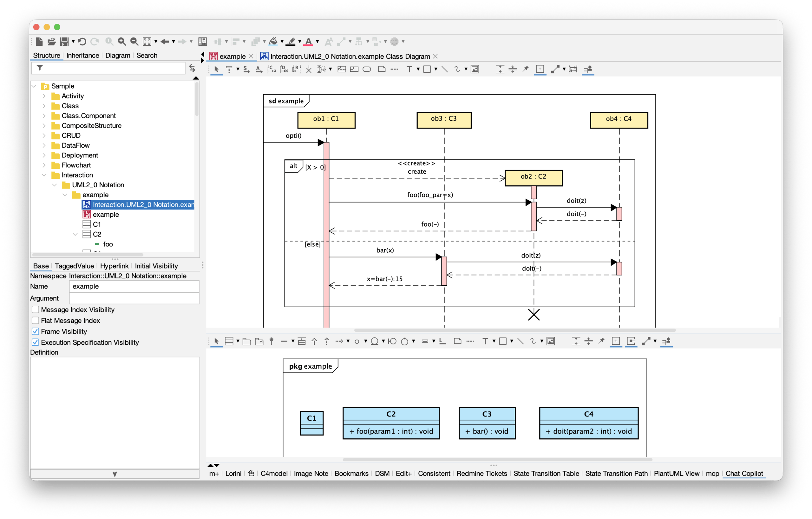Click the Undo icon in the toolbar
Screen dimensions: 812x519
[82, 41]
